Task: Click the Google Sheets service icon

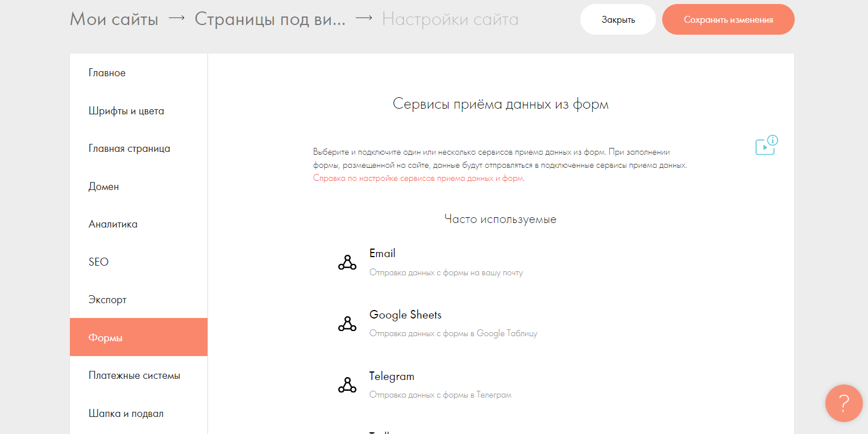Action: [x=347, y=324]
